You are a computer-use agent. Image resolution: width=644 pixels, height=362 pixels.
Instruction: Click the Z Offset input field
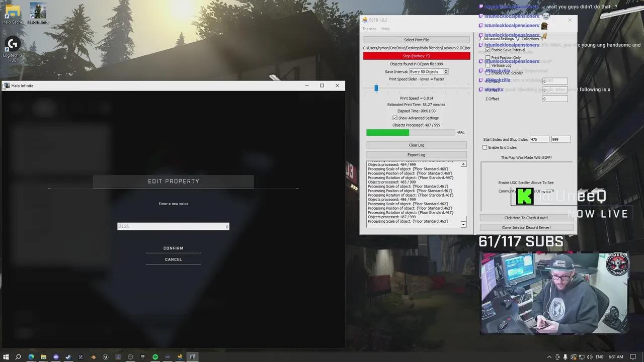tap(555, 99)
